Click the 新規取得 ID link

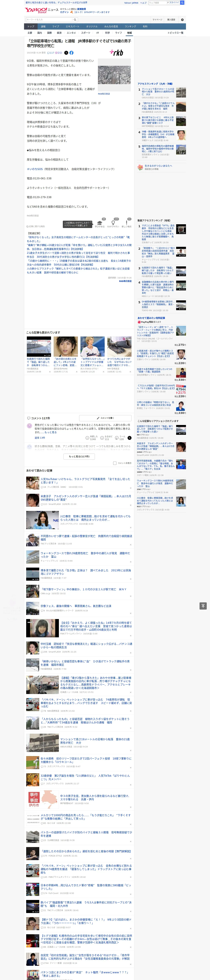click(82, 9)
